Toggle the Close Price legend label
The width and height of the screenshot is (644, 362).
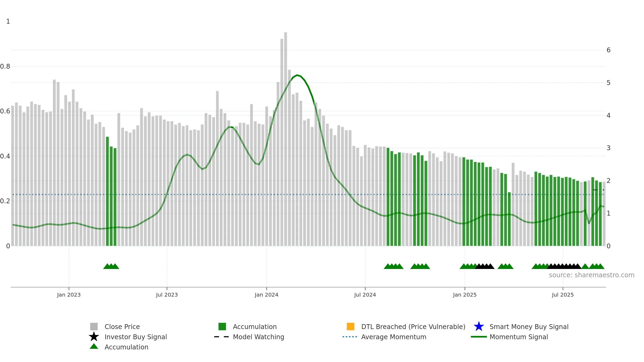122,327
